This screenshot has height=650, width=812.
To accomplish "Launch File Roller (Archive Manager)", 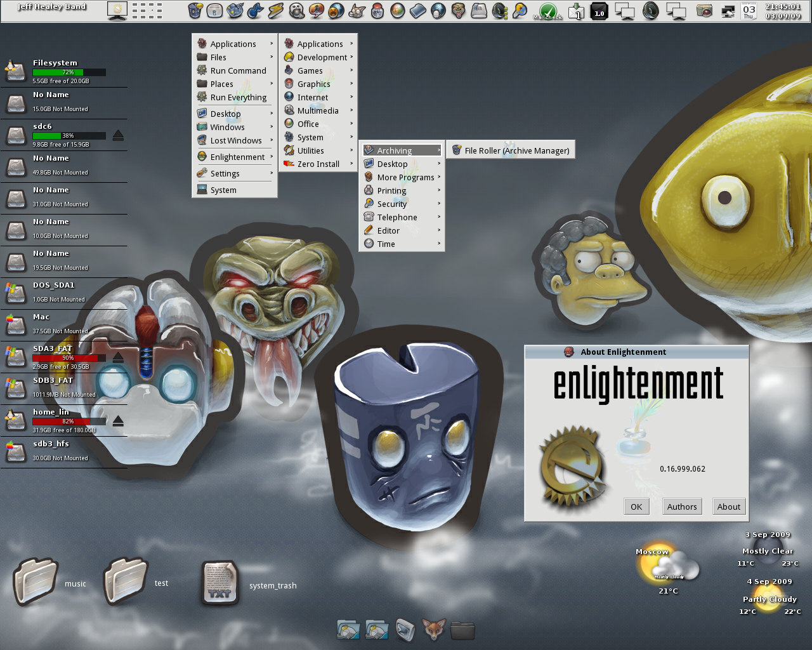I will [511, 150].
